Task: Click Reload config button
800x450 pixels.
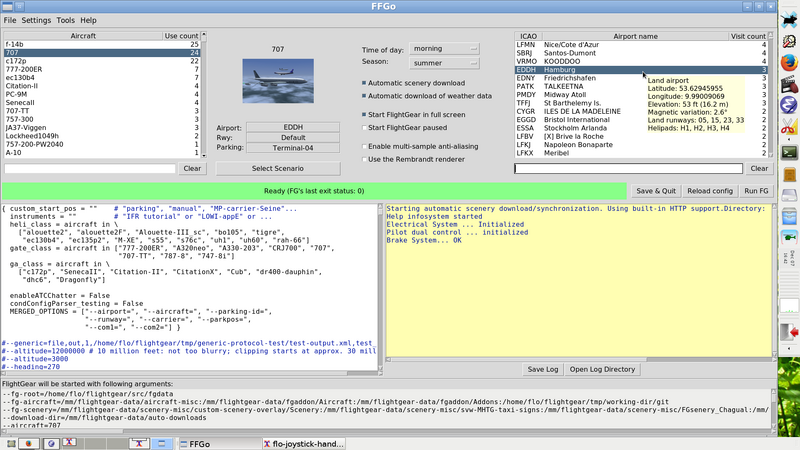Action: (x=710, y=191)
